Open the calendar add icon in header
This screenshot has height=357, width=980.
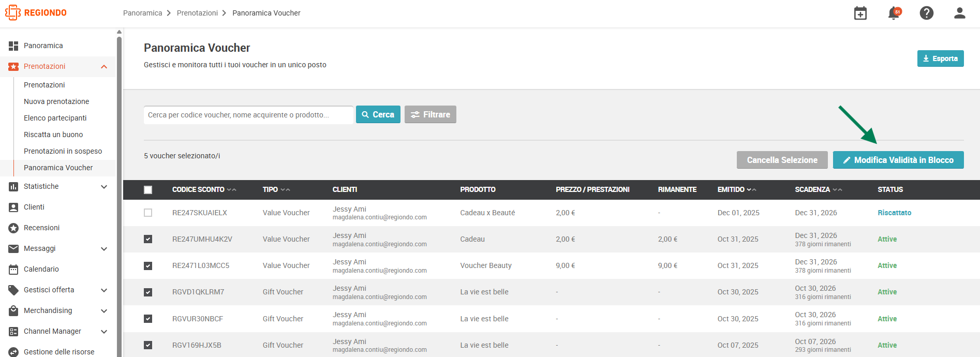pyautogui.click(x=860, y=13)
